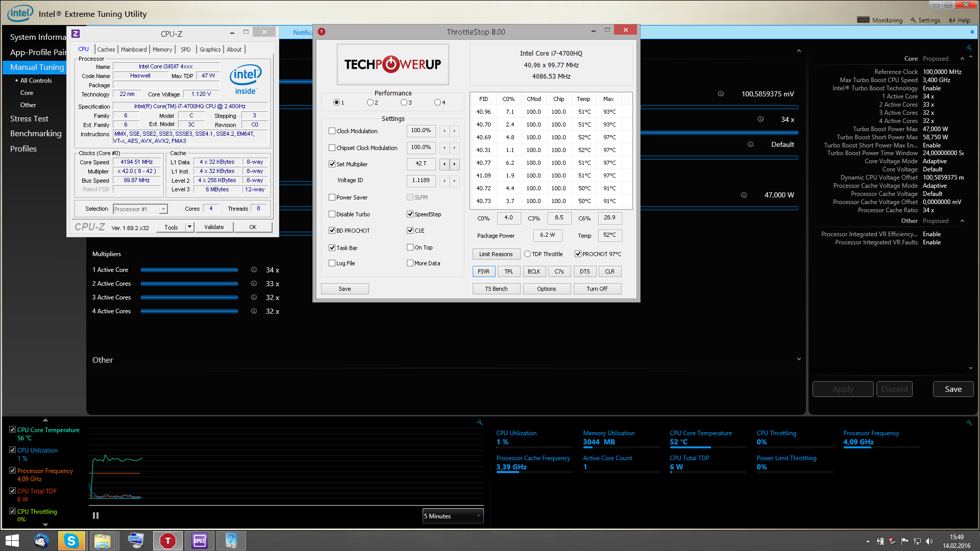Click the Limit Reasons button

[x=496, y=254]
